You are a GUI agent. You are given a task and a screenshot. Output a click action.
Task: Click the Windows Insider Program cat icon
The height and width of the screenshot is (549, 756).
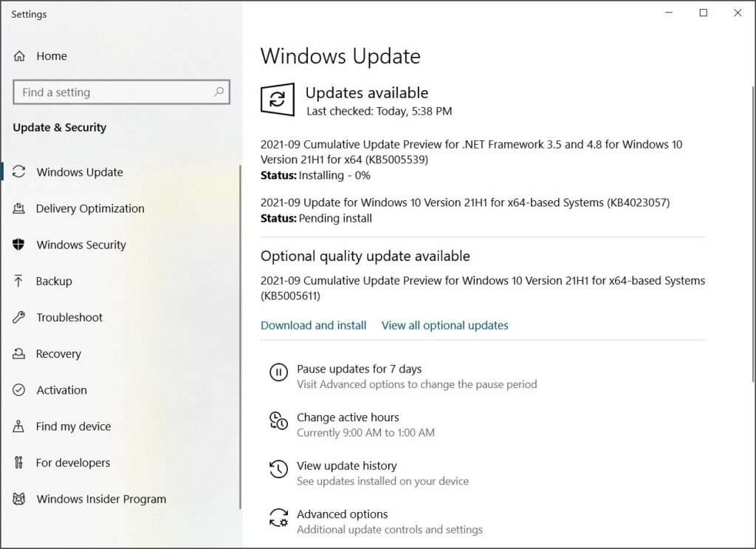pyautogui.click(x=18, y=499)
